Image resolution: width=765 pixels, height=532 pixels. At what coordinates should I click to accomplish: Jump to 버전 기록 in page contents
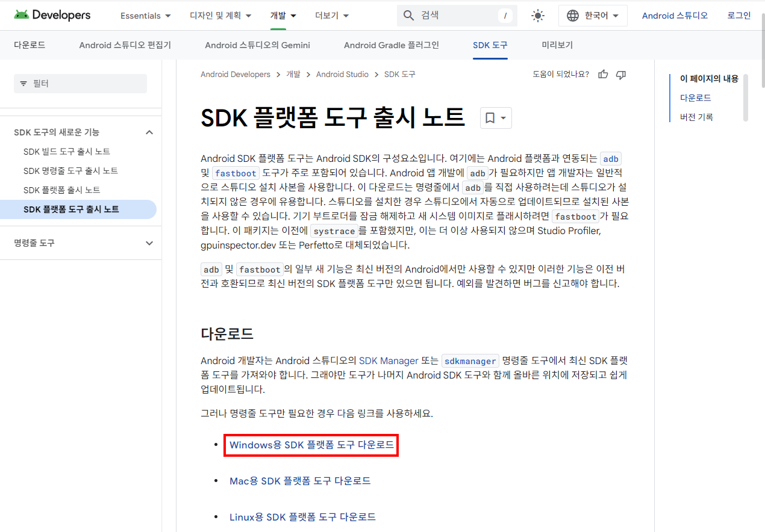point(697,117)
